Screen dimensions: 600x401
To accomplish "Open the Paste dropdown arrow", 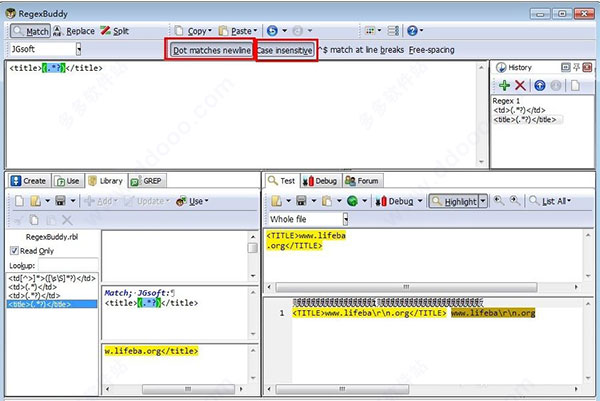I will pos(255,31).
